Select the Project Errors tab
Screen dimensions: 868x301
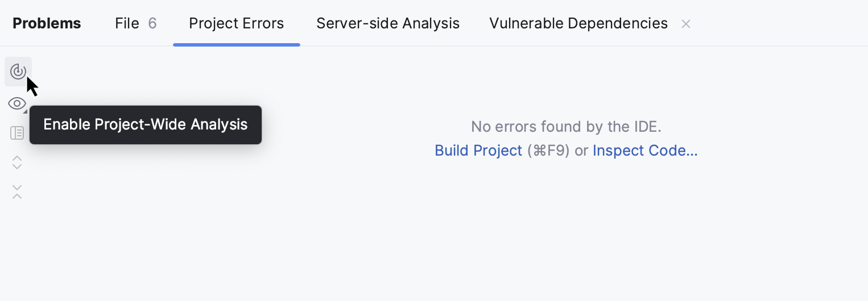point(236,23)
